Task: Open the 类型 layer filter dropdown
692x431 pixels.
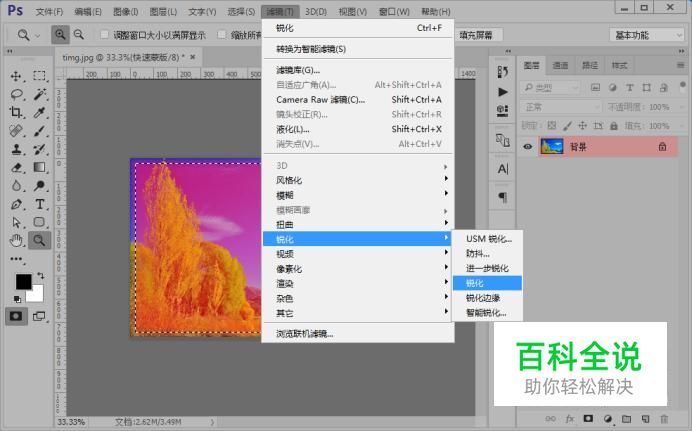Action: tap(549, 88)
